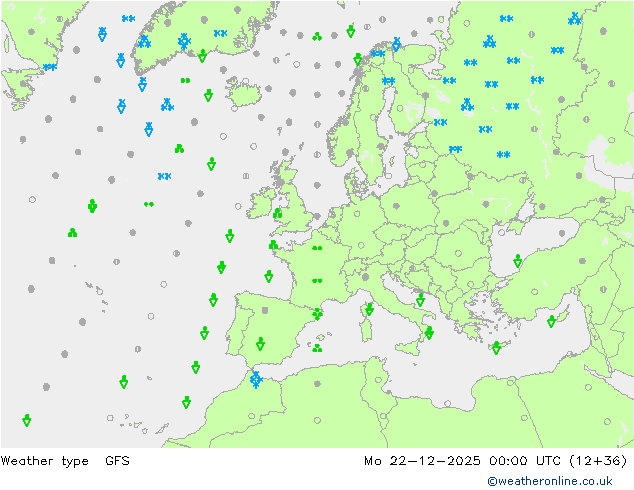Click the '(12+36)' forecast offset text
The width and height of the screenshot is (634, 490).
tap(598, 460)
